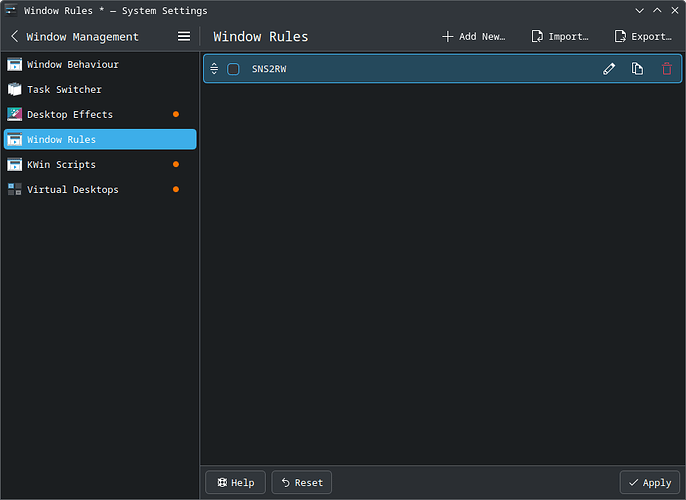Minimize the System Settings window
686x500 pixels.
[x=639, y=10]
